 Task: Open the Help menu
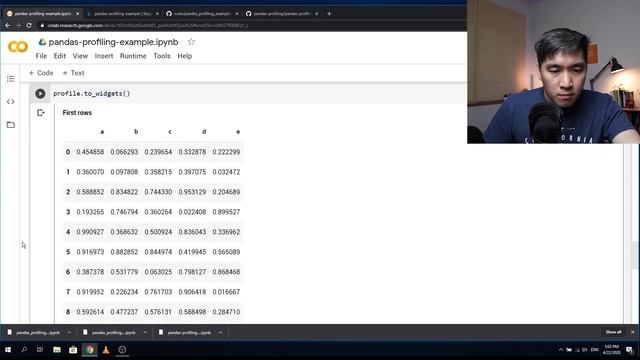click(184, 56)
